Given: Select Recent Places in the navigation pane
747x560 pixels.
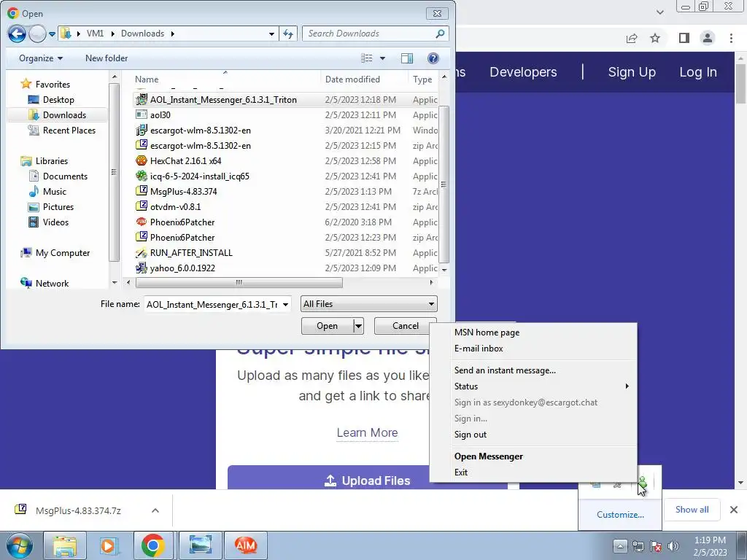Looking at the screenshot, I should [69, 131].
